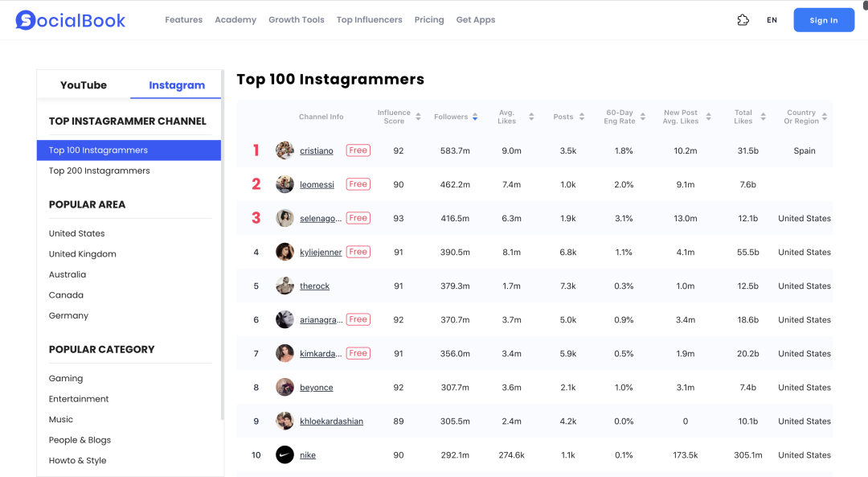Click the Free badge next to leomessi
The image size is (868, 477).
358,184
